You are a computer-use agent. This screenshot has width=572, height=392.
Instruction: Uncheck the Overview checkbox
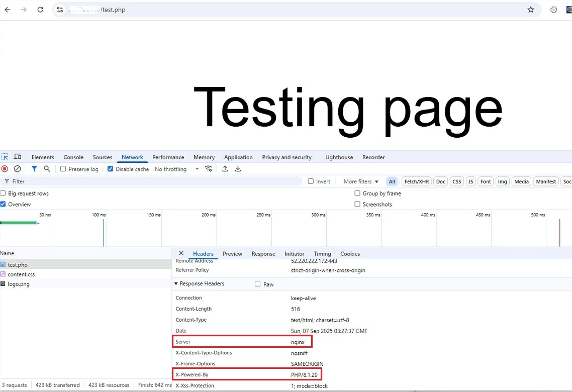(3, 204)
